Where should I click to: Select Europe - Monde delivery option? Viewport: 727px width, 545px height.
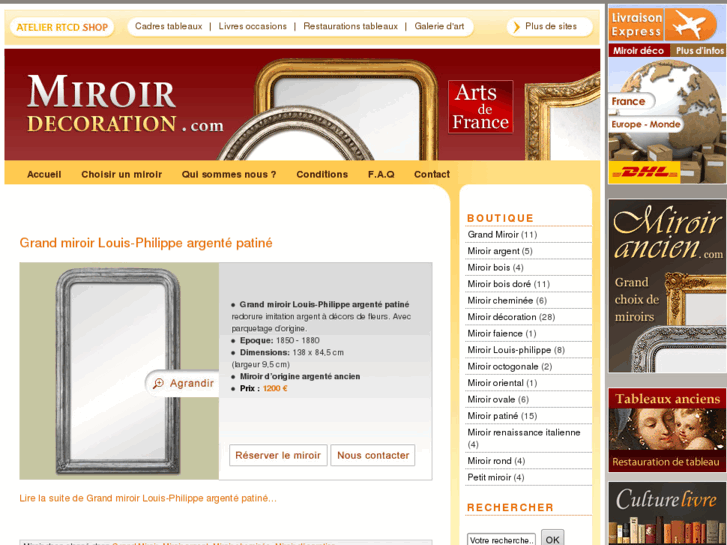[646, 124]
